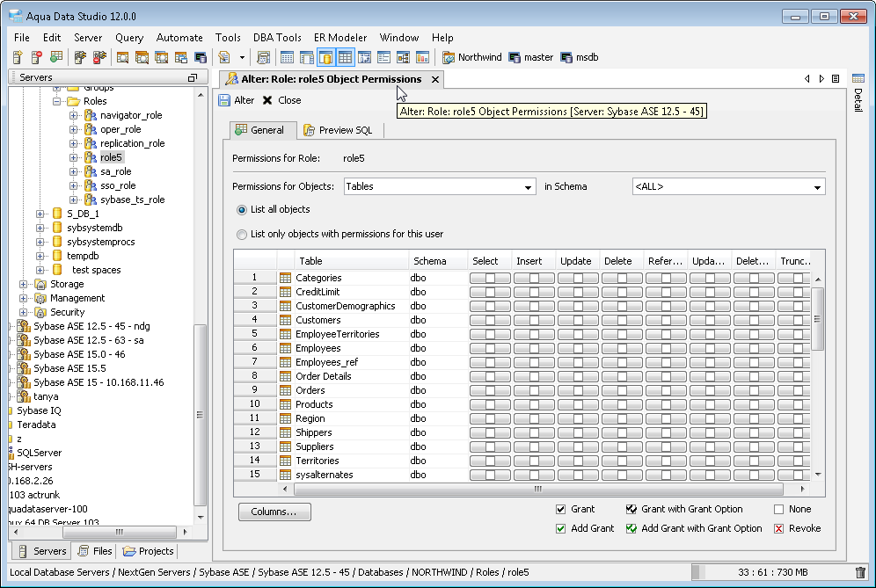Click the Close X icon below tab

[267, 100]
